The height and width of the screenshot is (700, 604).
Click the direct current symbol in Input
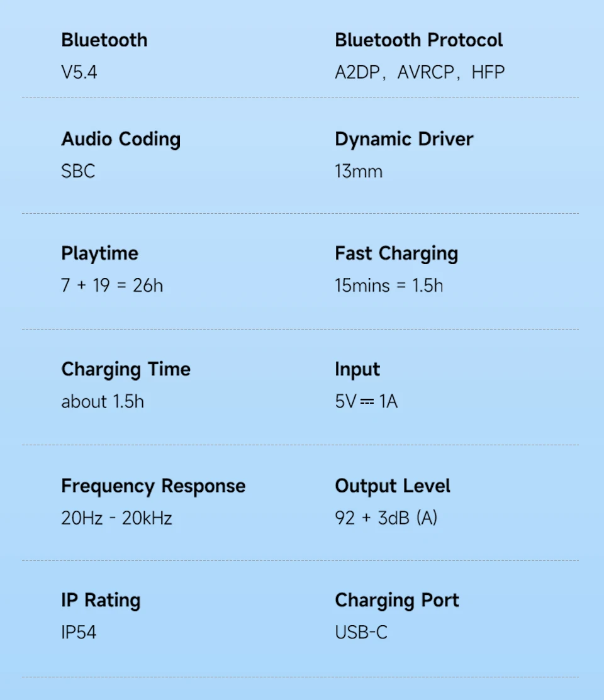367,403
